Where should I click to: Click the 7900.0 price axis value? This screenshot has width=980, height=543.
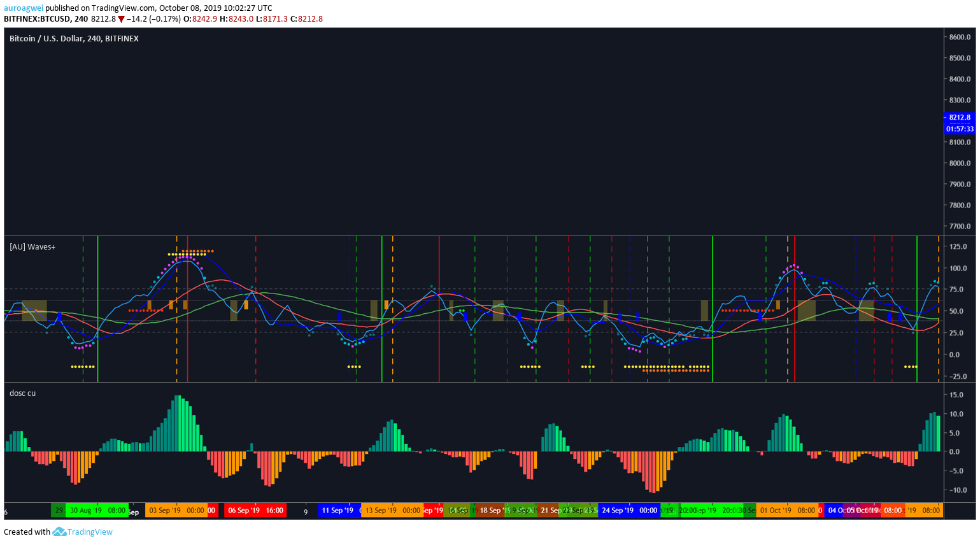click(960, 185)
